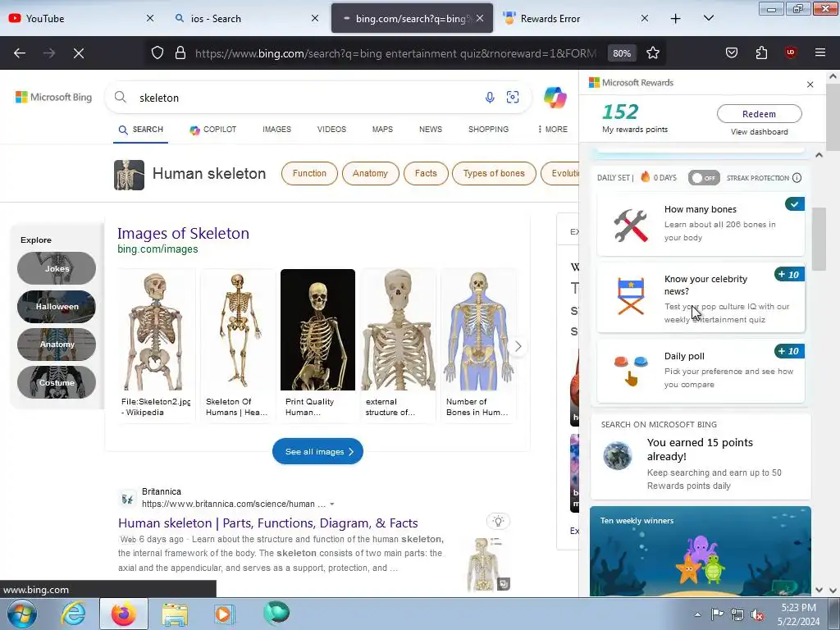840x630 pixels.
Task: Expand Britannica result URL dropdown arrow
Action: (x=332, y=504)
